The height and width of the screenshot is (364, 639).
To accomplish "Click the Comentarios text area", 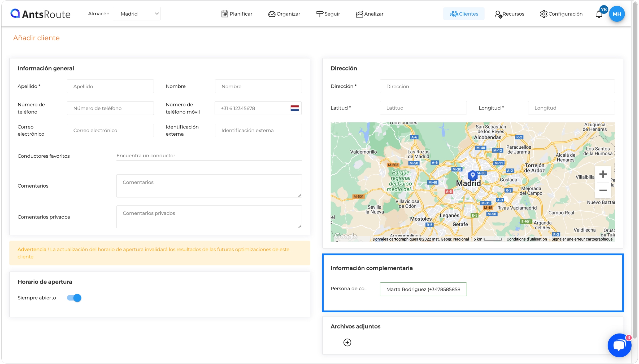I will coord(209,186).
